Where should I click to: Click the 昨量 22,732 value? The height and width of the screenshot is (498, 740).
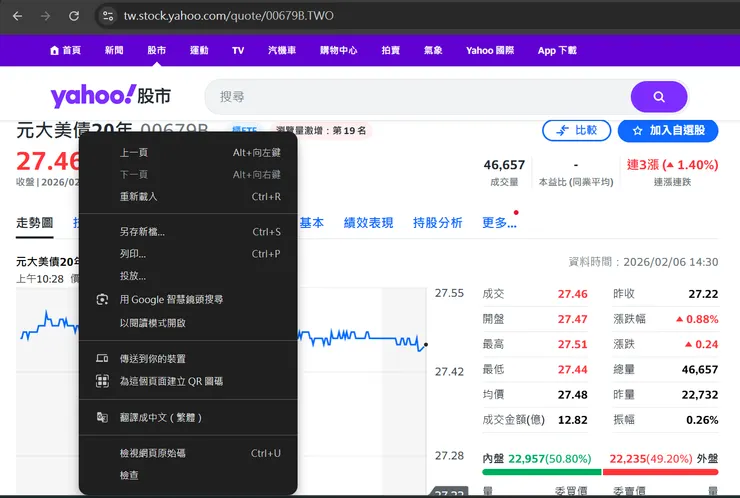(700, 395)
